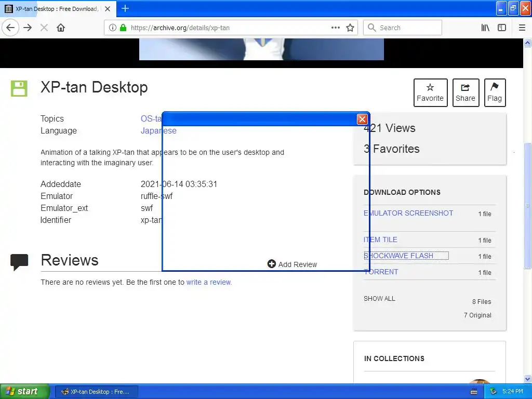Go back using the browser back arrow

pyautogui.click(x=10, y=28)
